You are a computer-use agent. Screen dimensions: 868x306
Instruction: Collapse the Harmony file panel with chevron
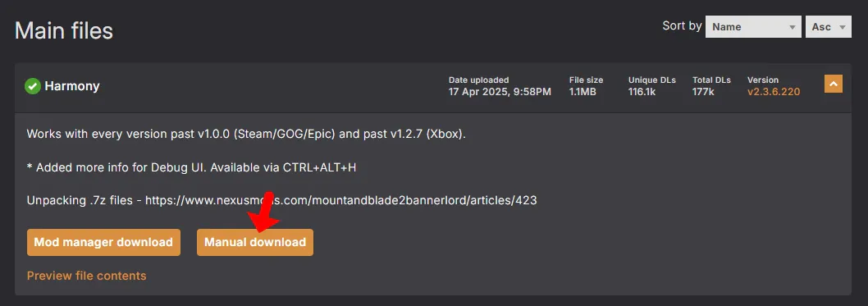click(833, 84)
